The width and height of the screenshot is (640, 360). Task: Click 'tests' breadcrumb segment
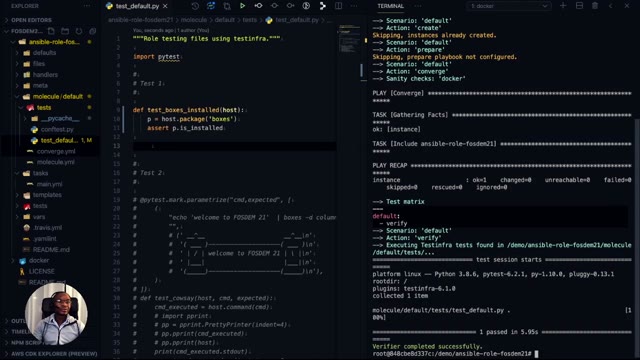coord(249,20)
